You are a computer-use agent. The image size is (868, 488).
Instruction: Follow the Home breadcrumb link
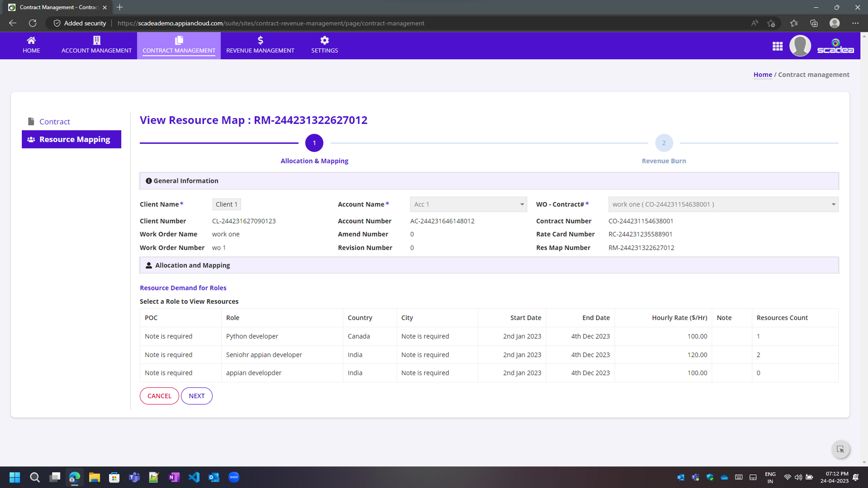coord(762,74)
